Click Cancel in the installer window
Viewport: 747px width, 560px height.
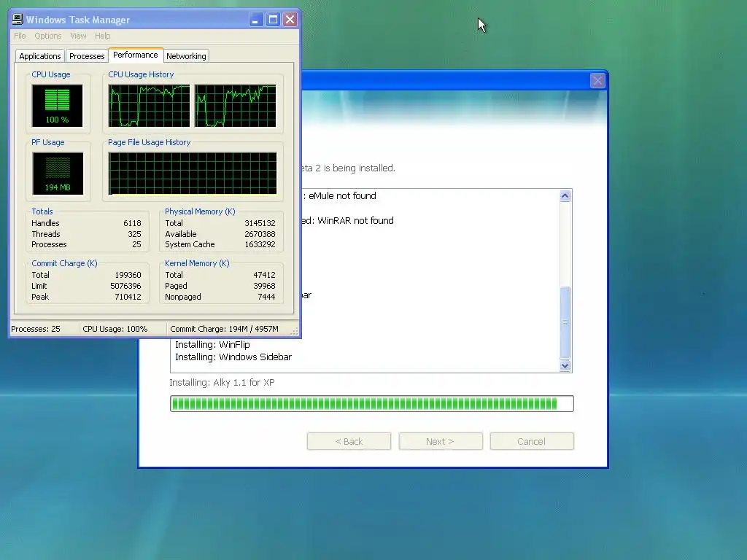[x=532, y=441]
